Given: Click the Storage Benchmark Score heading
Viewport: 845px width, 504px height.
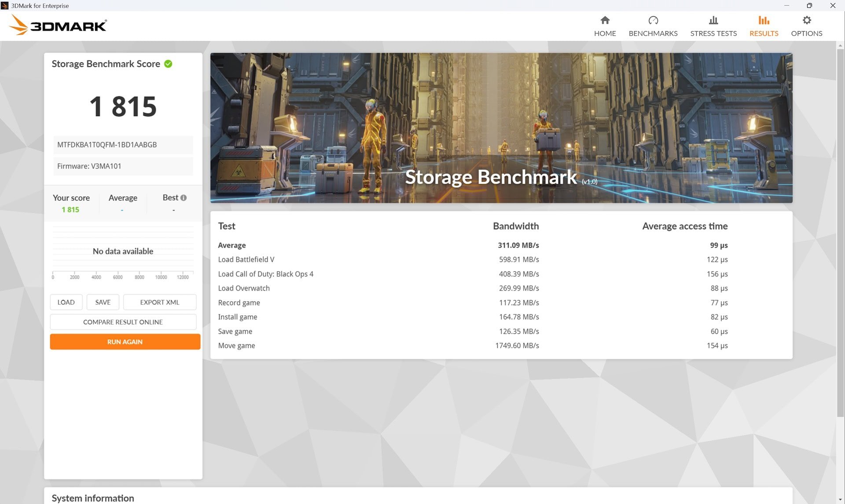Looking at the screenshot, I should coord(106,64).
